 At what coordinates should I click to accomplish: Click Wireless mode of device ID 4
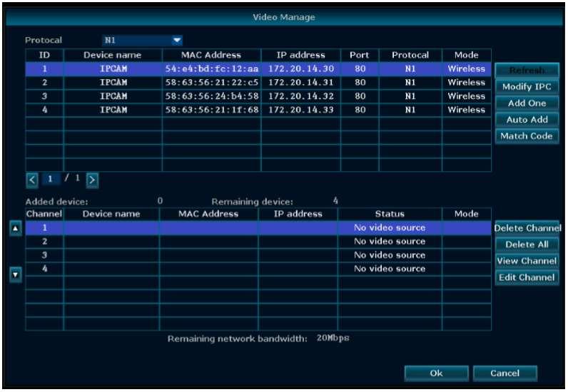[466, 110]
